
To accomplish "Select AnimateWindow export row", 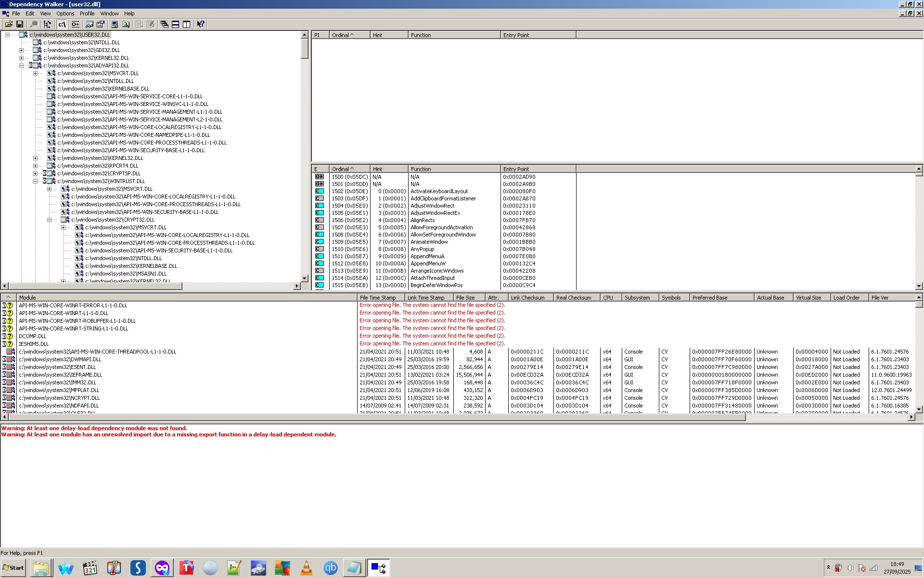I will point(429,242).
